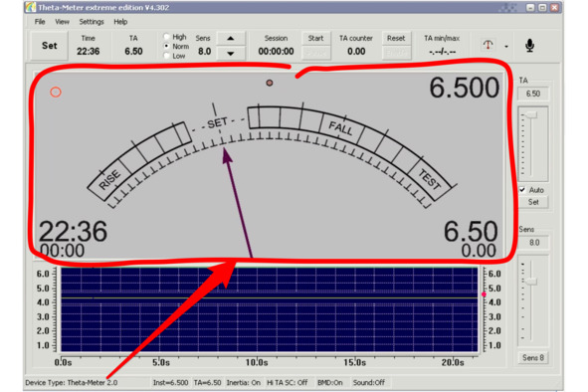This screenshot has height=392, width=588.
Task: Open the dropdown arrow beside the meter icon
Action: click(506, 47)
